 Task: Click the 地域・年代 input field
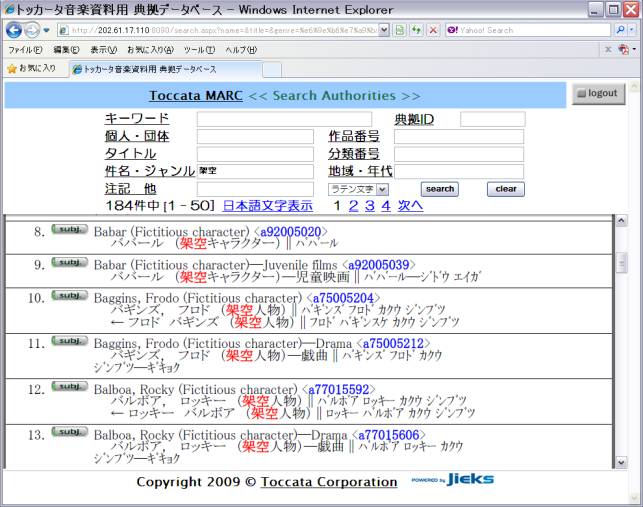[x=459, y=171]
